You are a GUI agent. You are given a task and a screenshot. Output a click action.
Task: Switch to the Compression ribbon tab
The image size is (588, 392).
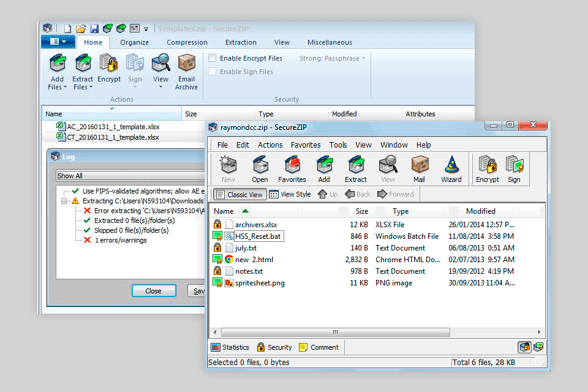[187, 42]
